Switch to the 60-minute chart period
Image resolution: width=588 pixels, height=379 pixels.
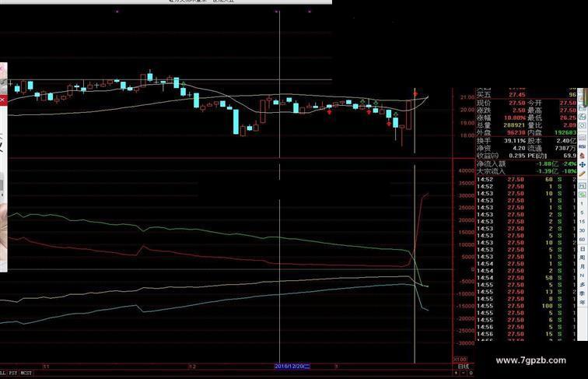[x=583, y=240]
